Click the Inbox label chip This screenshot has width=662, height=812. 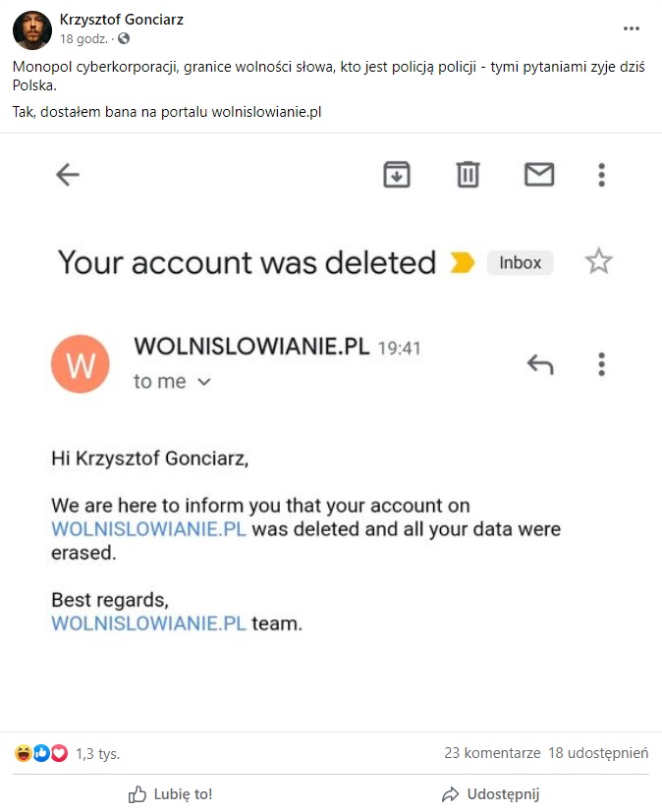[x=520, y=262]
